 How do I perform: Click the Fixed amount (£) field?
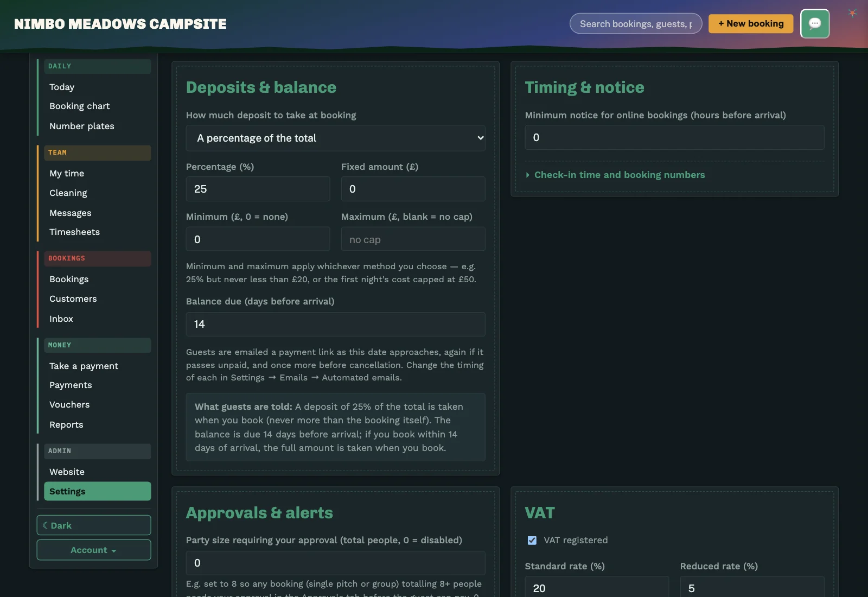pyautogui.click(x=413, y=189)
